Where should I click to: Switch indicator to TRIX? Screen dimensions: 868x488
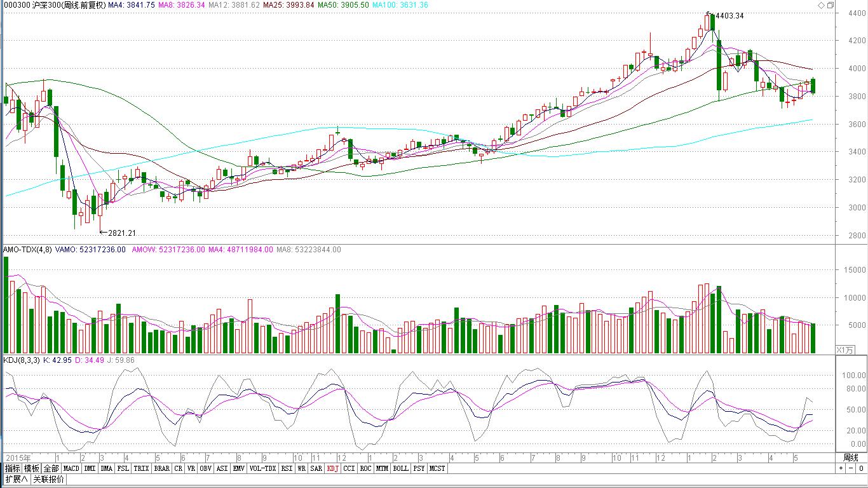pyautogui.click(x=141, y=468)
